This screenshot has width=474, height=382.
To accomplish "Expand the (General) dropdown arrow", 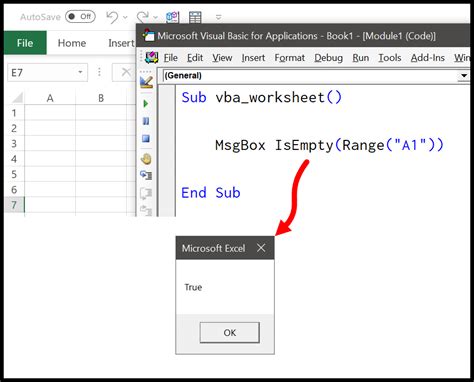I will [464, 76].
